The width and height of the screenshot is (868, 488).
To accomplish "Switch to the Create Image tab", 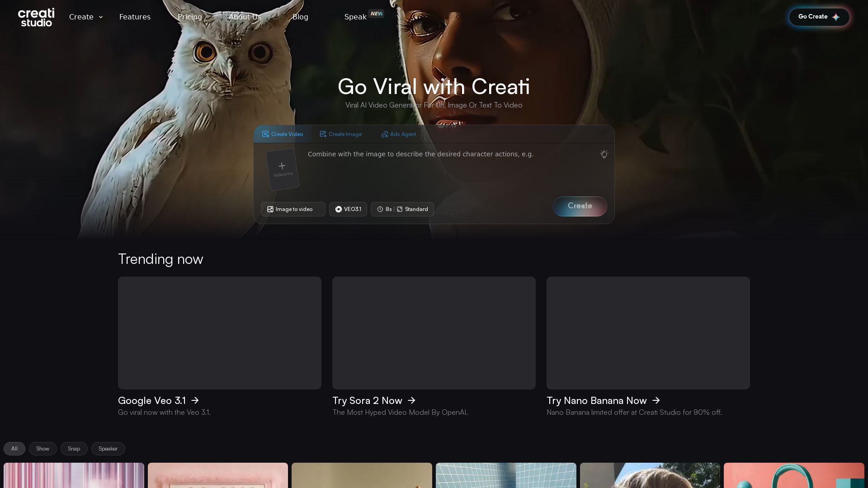I will click(x=340, y=134).
